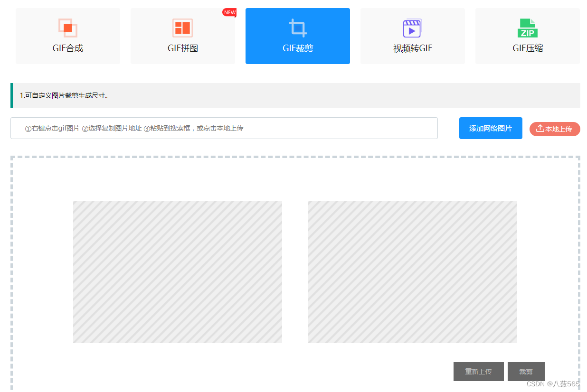The image size is (587, 392).
Task: Select the right striped image placeholder
Action: click(x=412, y=271)
